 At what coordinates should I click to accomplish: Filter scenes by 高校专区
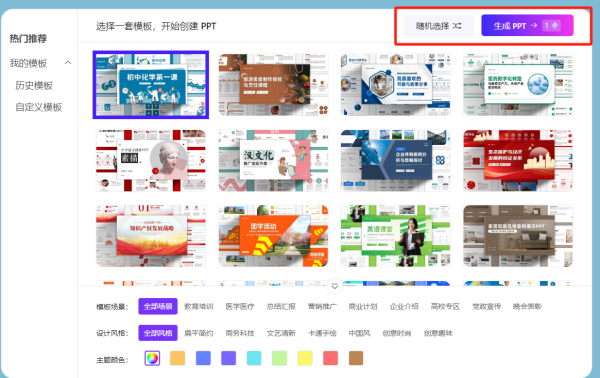[445, 306]
